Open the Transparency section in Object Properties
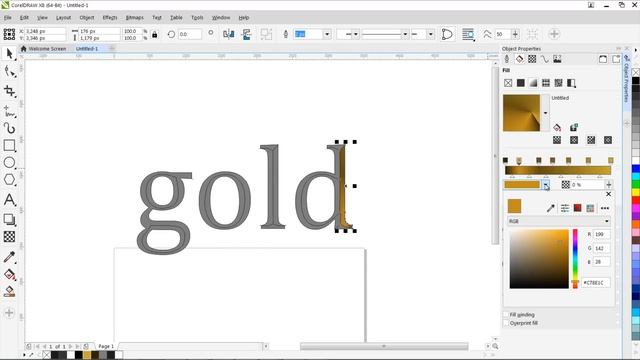The height and width of the screenshot is (360, 640). [x=532, y=59]
